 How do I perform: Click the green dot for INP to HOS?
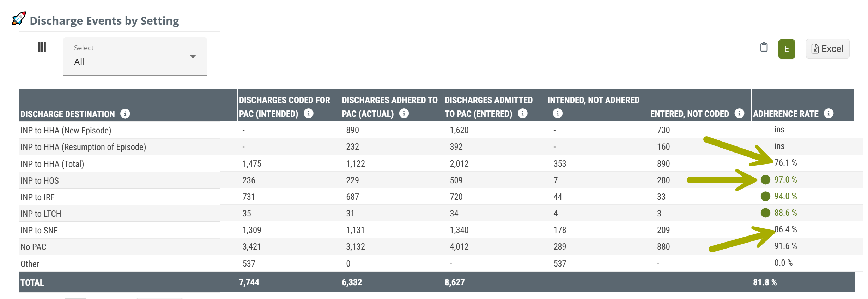tap(765, 180)
